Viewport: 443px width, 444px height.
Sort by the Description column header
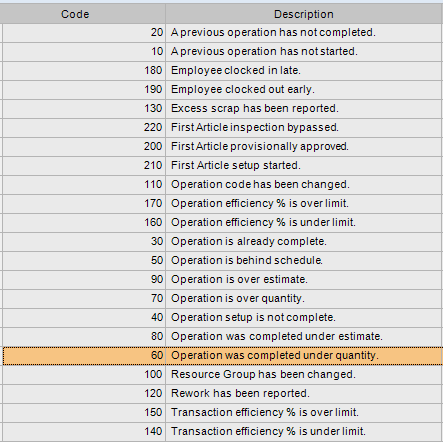click(x=304, y=14)
